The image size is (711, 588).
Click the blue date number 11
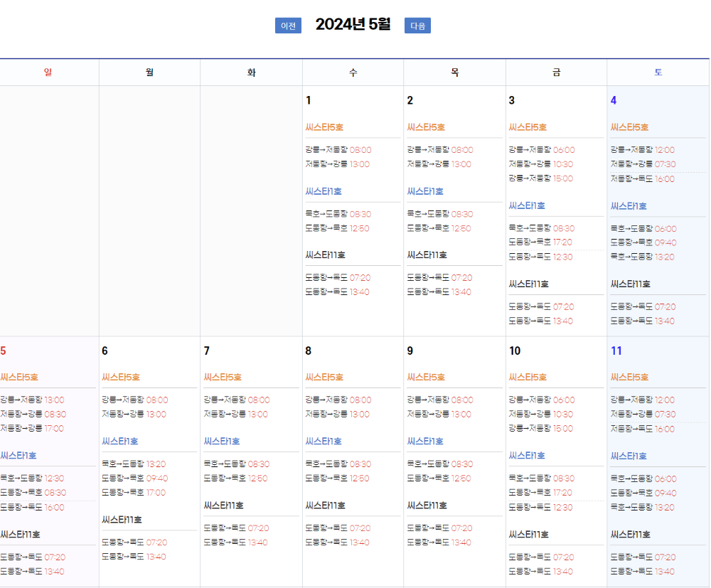pos(616,351)
